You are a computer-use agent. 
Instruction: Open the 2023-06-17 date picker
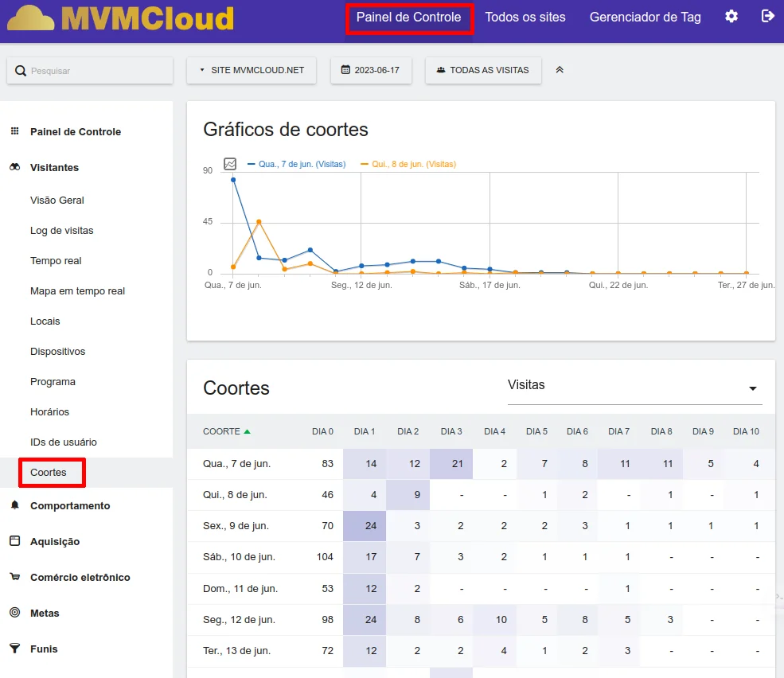[371, 70]
